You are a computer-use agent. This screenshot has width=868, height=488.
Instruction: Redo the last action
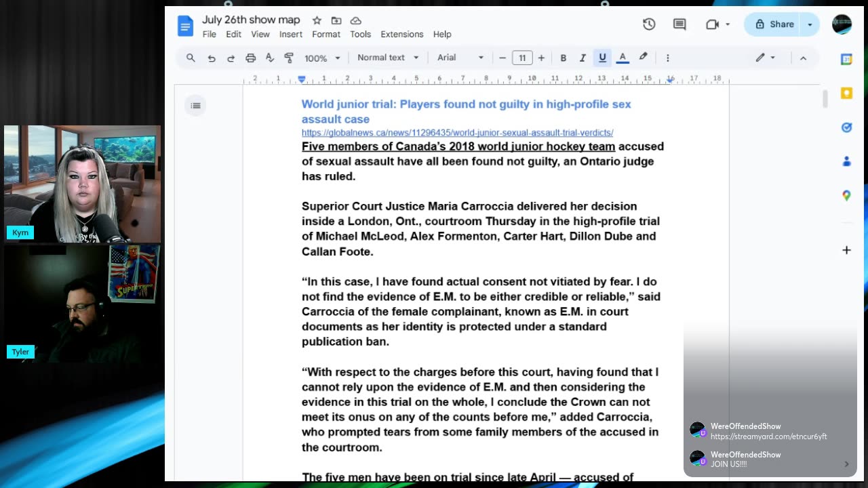tap(231, 58)
